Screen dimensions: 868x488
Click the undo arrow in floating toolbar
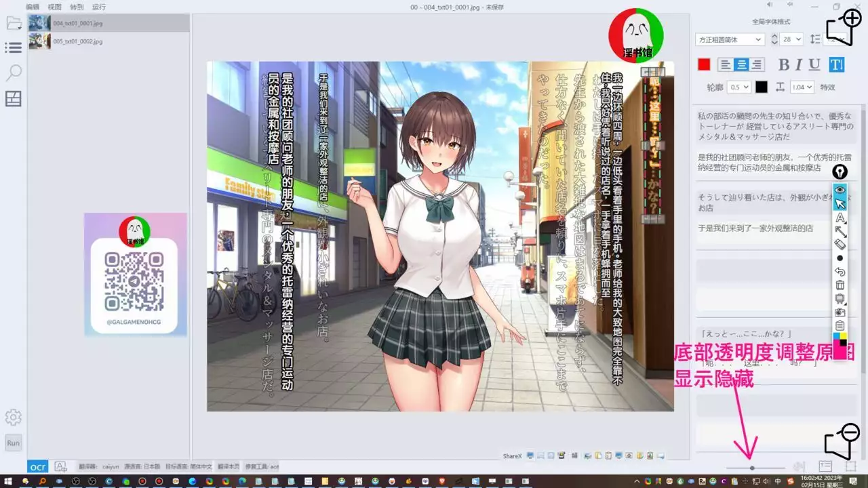click(x=840, y=272)
